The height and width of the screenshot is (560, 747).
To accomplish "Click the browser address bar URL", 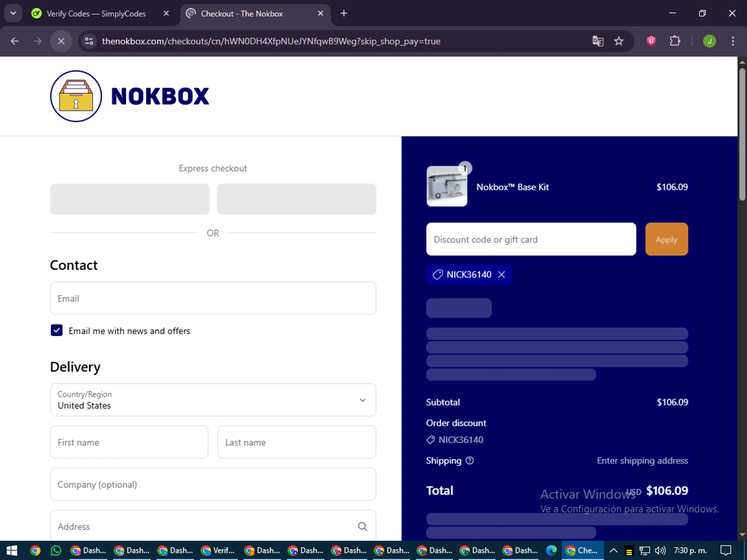I will (x=271, y=41).
